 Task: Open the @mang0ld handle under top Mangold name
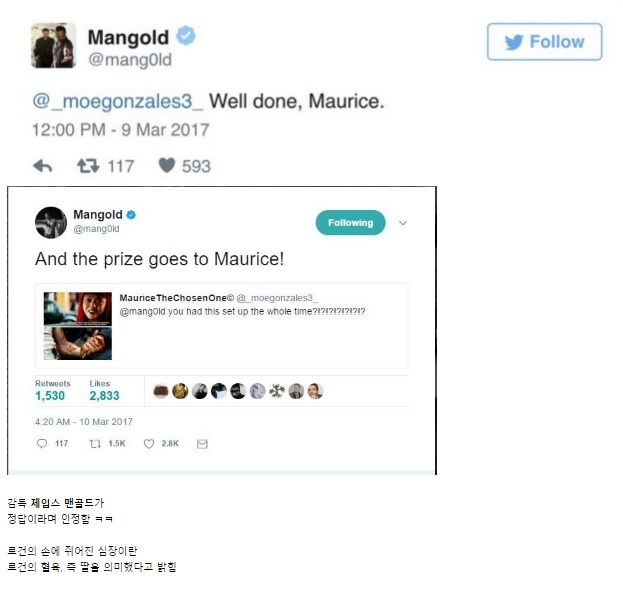click(x=130, y=60)
